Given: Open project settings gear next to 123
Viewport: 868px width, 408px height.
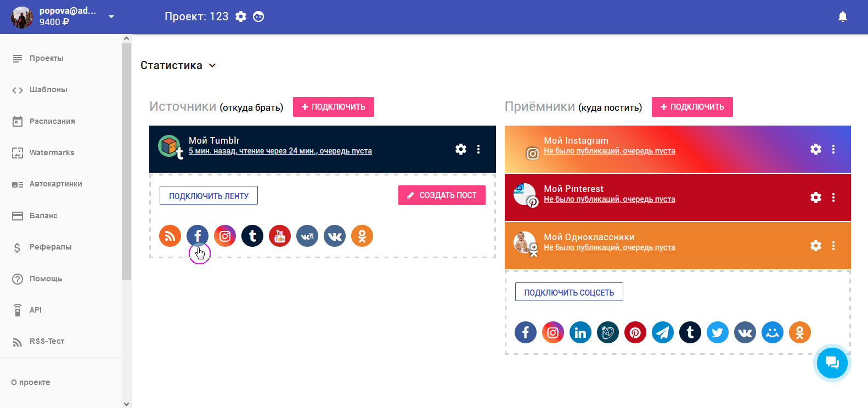Looking at the screenshot, I should 241,16.
